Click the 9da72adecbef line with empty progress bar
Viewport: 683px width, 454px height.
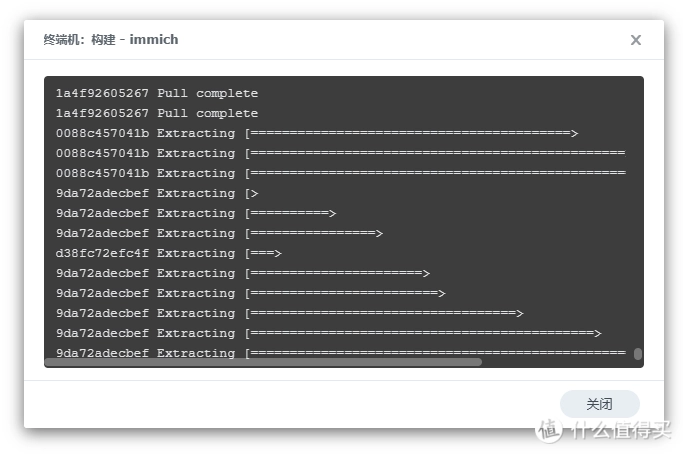[157, 194]
